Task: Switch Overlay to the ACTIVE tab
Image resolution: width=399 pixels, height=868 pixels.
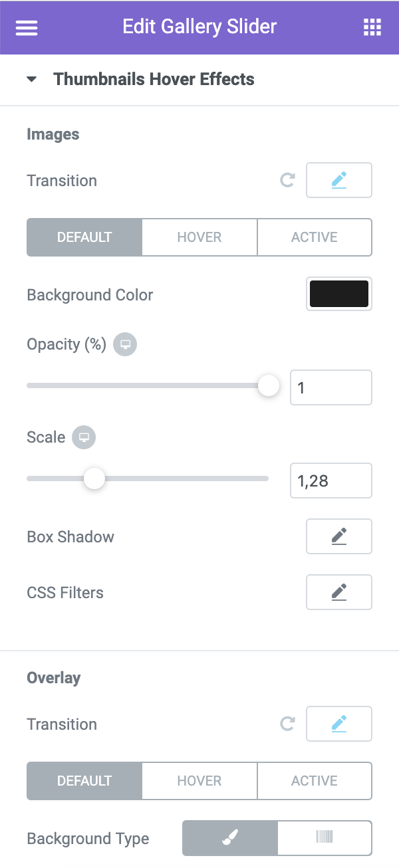Action: tap(315, 781)
